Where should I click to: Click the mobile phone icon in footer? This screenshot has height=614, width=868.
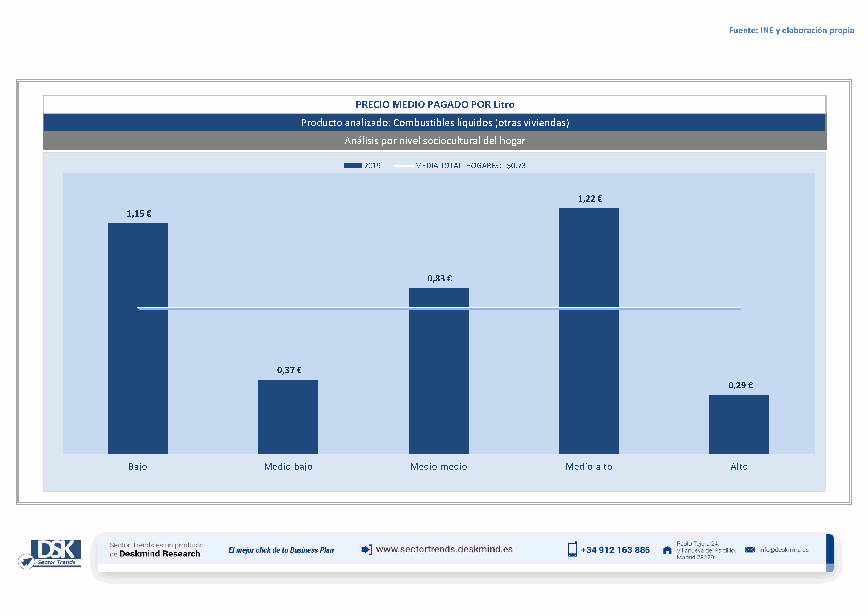coord(572,549)
